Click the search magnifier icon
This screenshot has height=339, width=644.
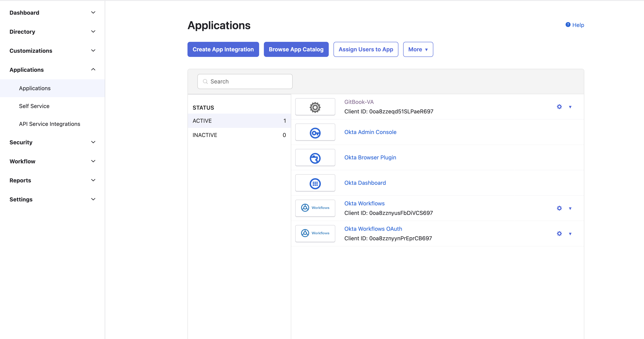click(x=205, y=81)
